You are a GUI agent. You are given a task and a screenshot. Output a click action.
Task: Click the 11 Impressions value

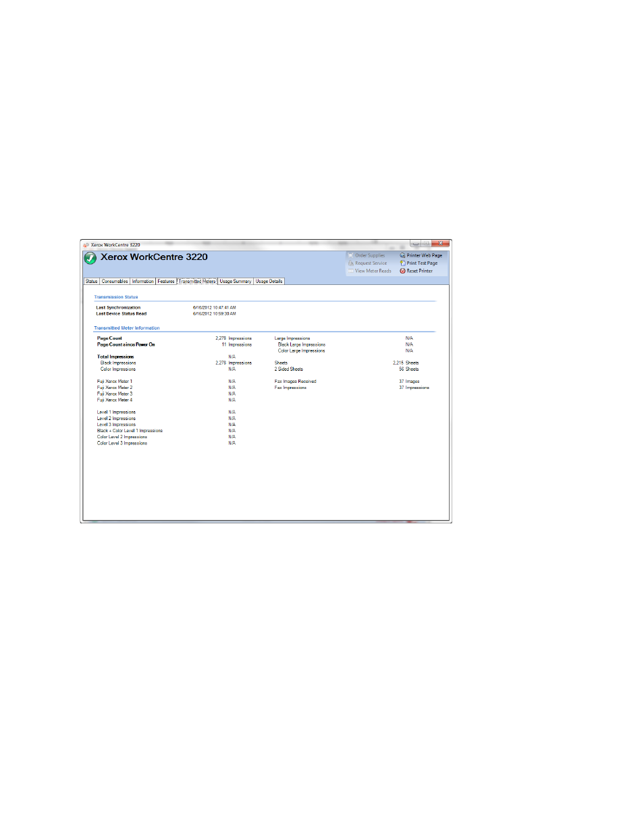coord(237,344)
